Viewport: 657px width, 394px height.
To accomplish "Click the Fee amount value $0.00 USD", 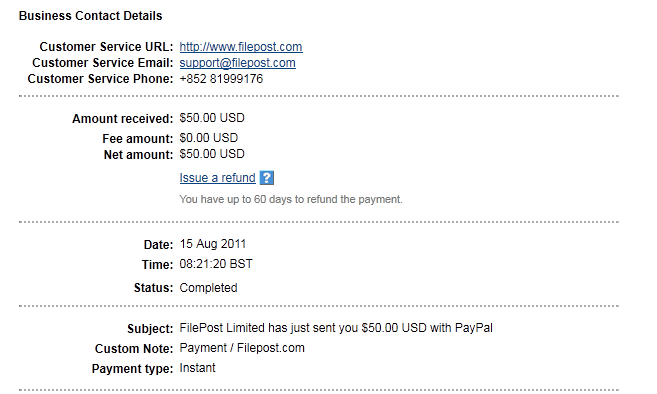I will pyautogui.click(x=209, y=138).
